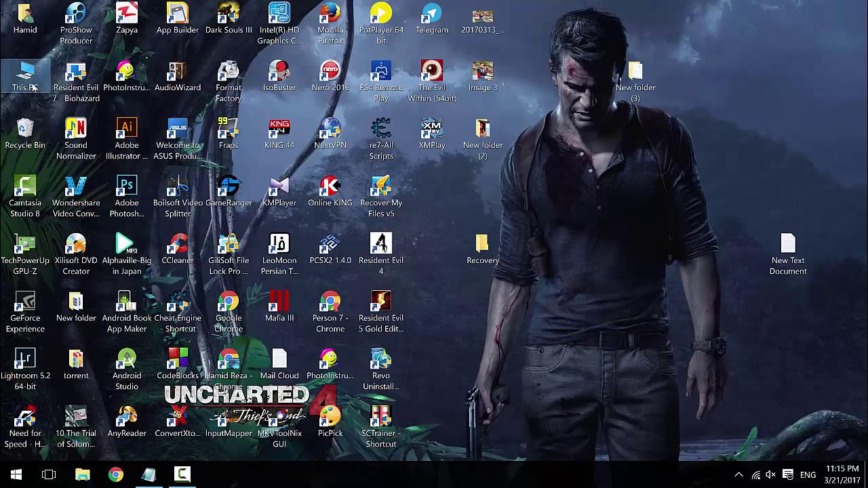Select Adobe Illustrator desktop icon
Viewport: 868px width, 488px height.
(x=127, y=138)
